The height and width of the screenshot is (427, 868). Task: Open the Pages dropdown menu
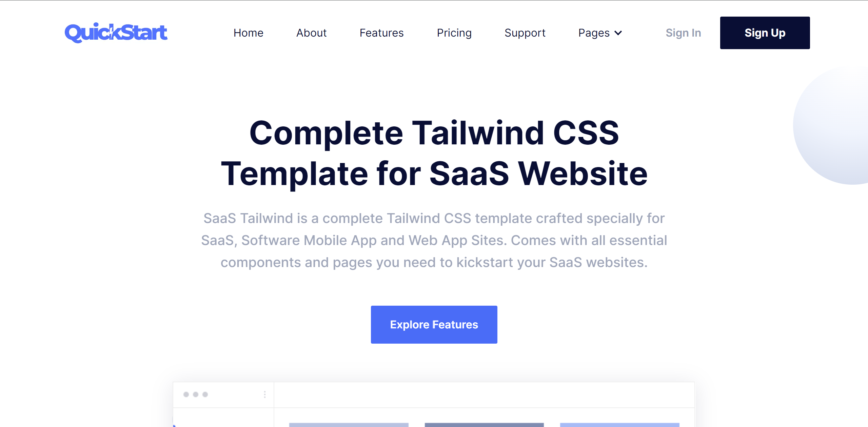point(599,32)
